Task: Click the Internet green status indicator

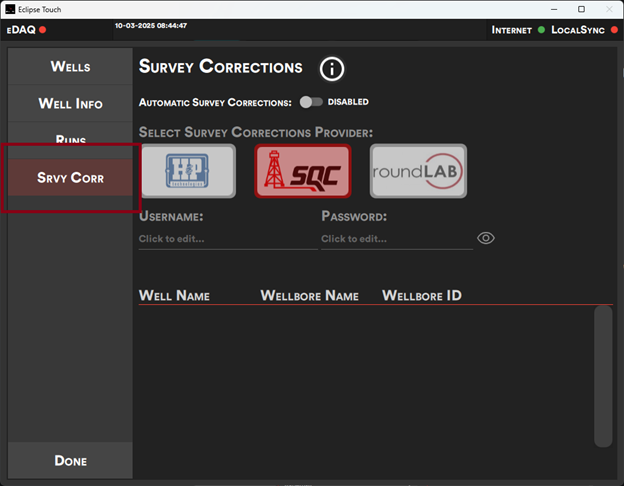Action: [x=541, y=30]
